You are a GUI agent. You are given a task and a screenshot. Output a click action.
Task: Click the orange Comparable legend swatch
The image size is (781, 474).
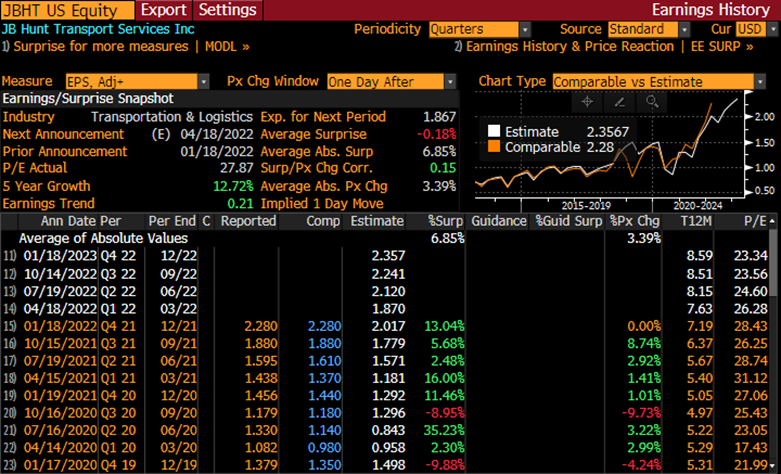[x=494, y=147]
